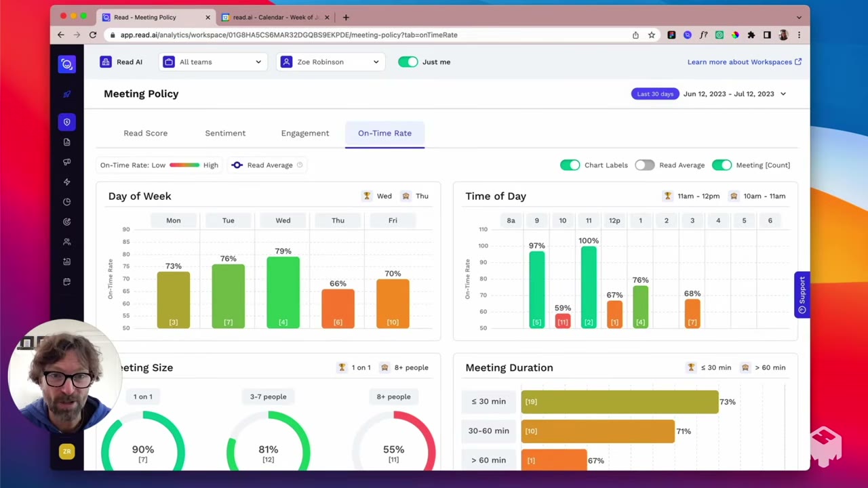Viewport: 868px width, 488px height.
Task: Switch to read.ai Calendar browser tab
Action: pos(277,17)
